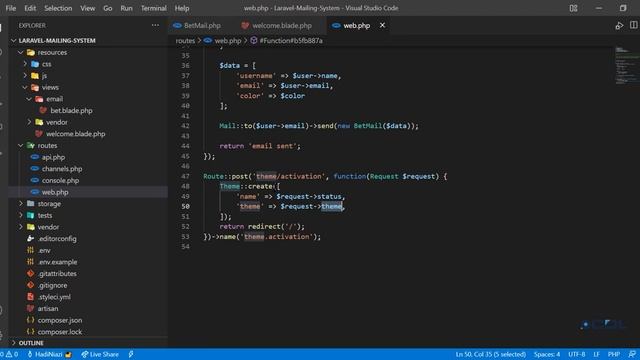Switch to the welcome.blade.php tab
The height and width of the screenshot is (360, 640).
pyautogui.click(x=276, y=25)
